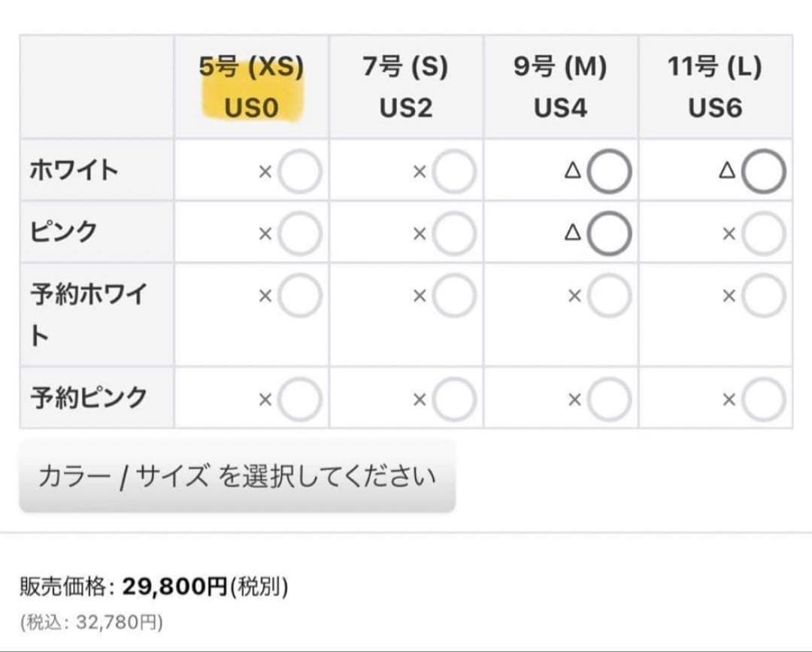Select Pink in size 9号 (M)
Screen dimensions: 812x652
tap(609, 234)
